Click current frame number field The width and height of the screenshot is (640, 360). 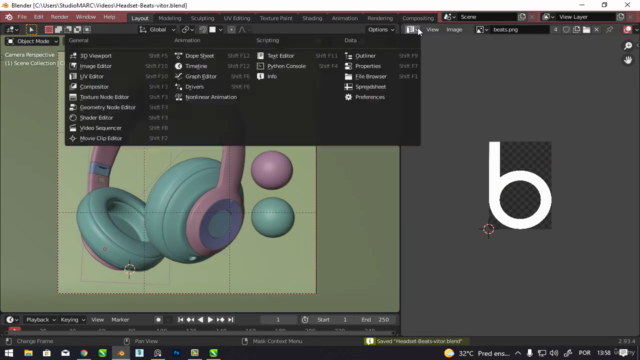point(278,320)
